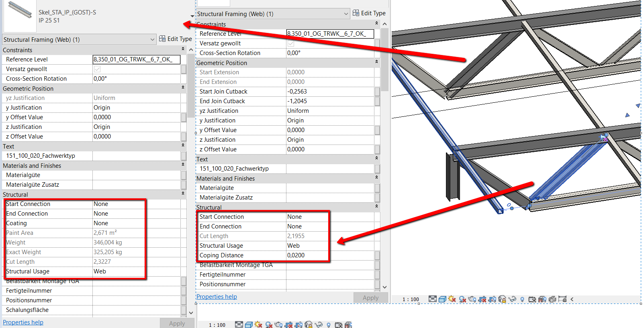Show Rendering Dialog teapot in lower-left view bar
The image size is (644, 328).
coord(278,325)
